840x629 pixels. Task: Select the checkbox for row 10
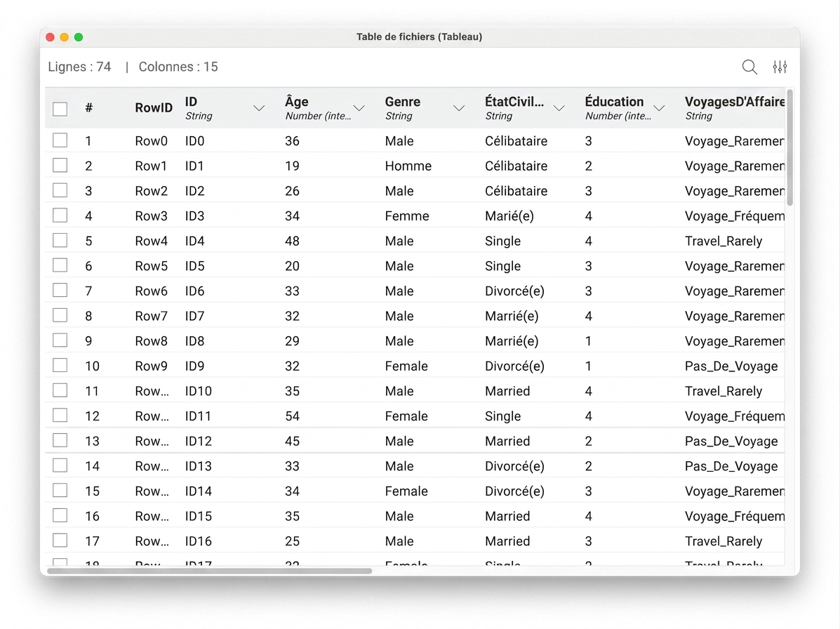[x=60, y=366]
